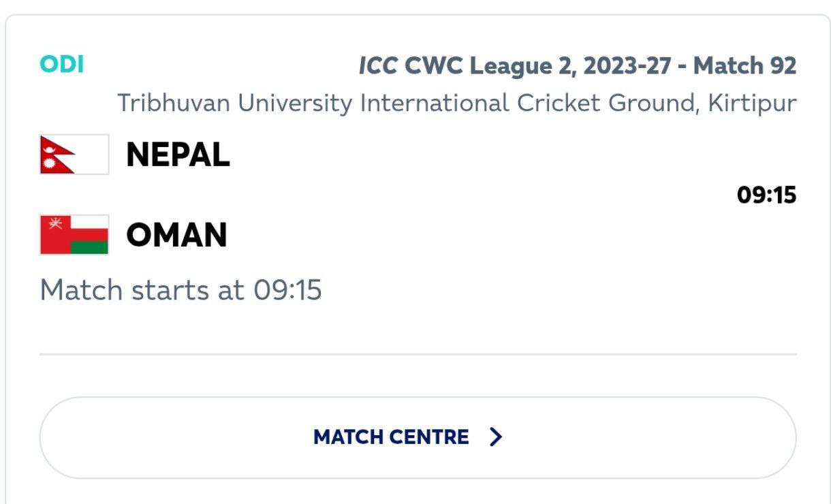Select the NEPAL team name
831x504 pixels.
178,155
